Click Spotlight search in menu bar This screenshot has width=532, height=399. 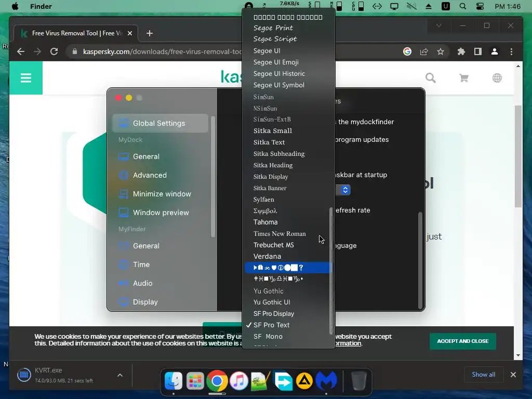click(x=462, y=6)
